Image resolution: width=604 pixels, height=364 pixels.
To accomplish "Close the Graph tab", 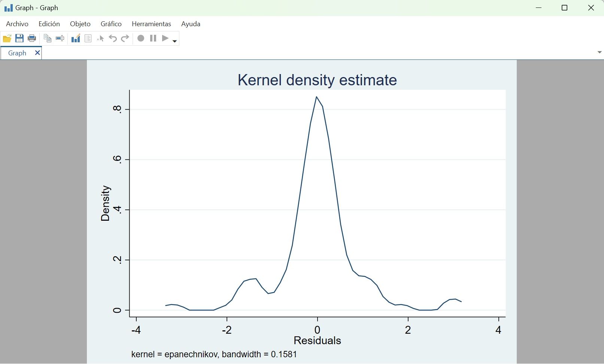I will coord(37,53).
